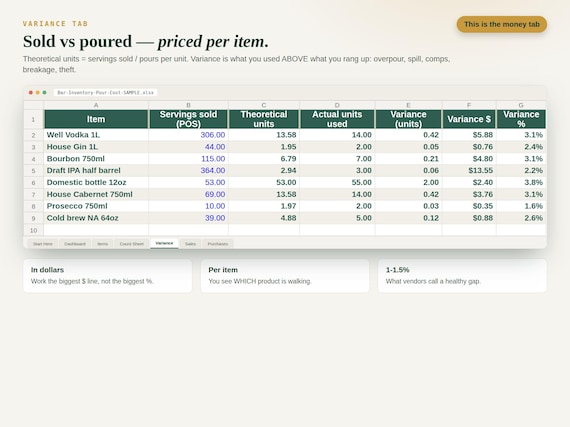Switch to the Dashboard sheet tab
The image size is (570, 427).
click(x=75, y=244)
